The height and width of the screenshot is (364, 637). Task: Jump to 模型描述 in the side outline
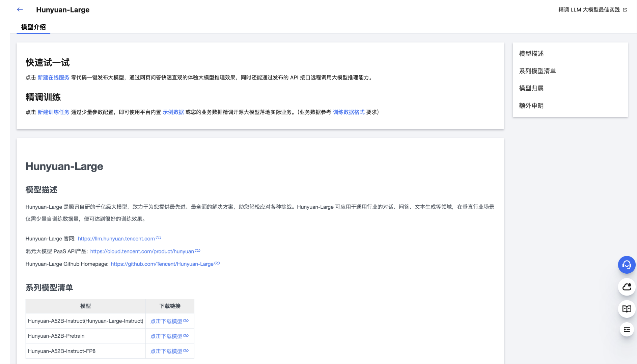coord(531,54)
